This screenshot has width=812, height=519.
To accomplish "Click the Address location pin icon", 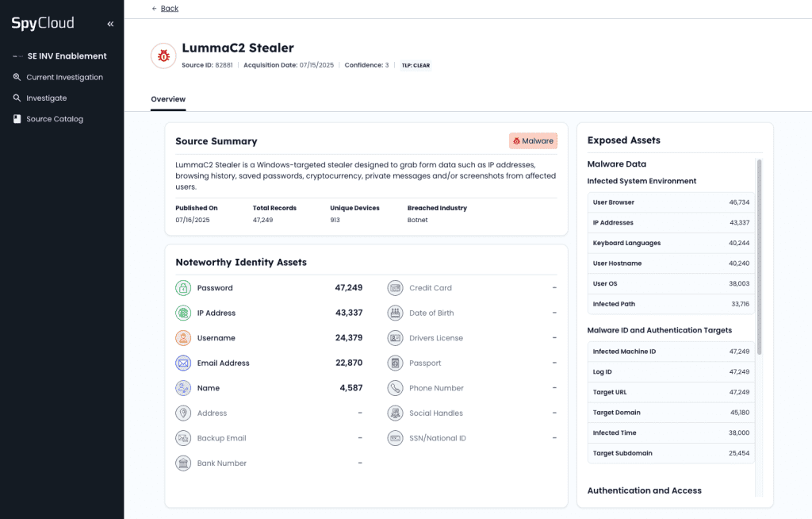I will click(x=183, y=413).
